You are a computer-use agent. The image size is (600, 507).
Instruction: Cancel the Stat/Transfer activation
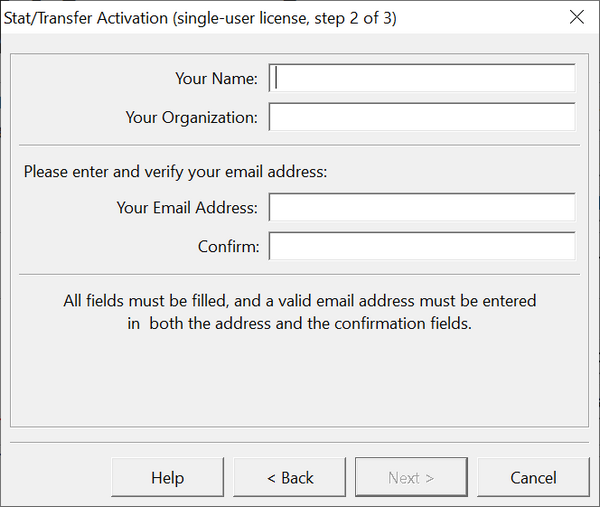[x=533, y=477]
